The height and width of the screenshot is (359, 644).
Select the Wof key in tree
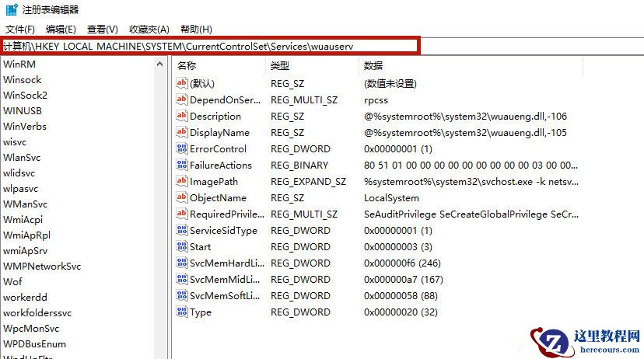[12, 282]
